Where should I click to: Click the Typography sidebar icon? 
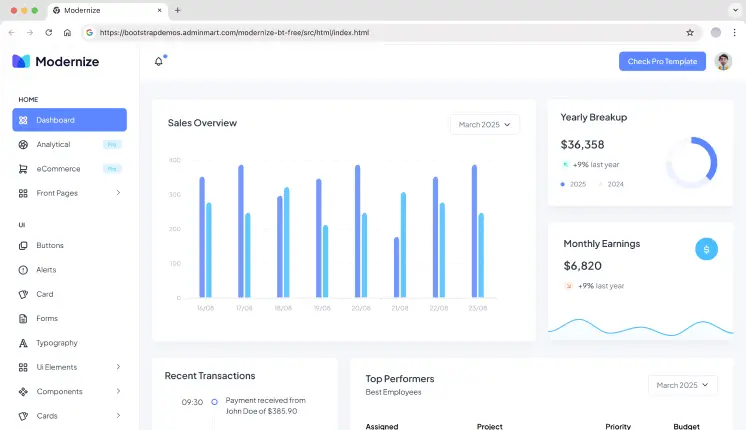(23, 343)
